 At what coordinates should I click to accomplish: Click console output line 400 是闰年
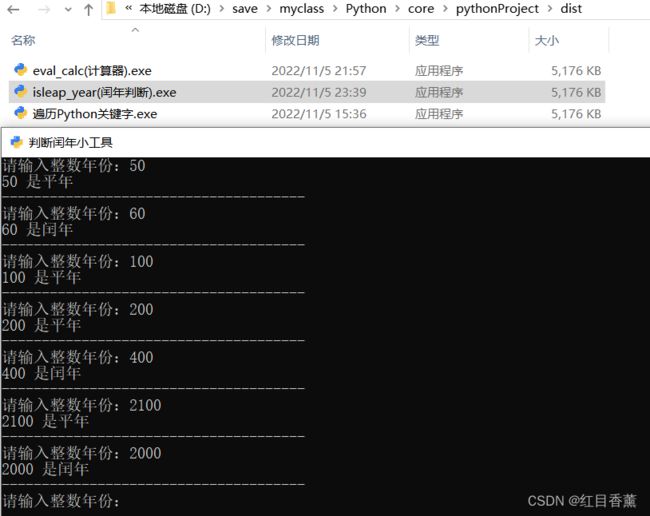[x=41, y=373]
